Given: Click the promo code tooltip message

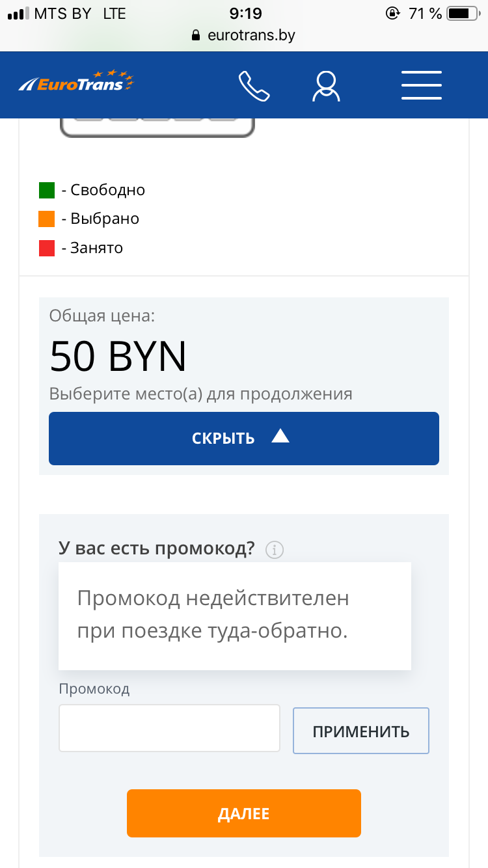Looking at the screenshot, I should [234, 615].
